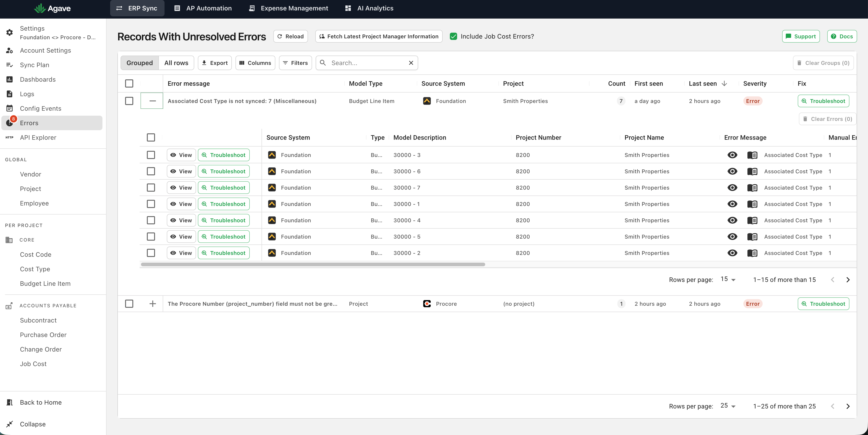Expand the Procore Number error group

point(152,303)
